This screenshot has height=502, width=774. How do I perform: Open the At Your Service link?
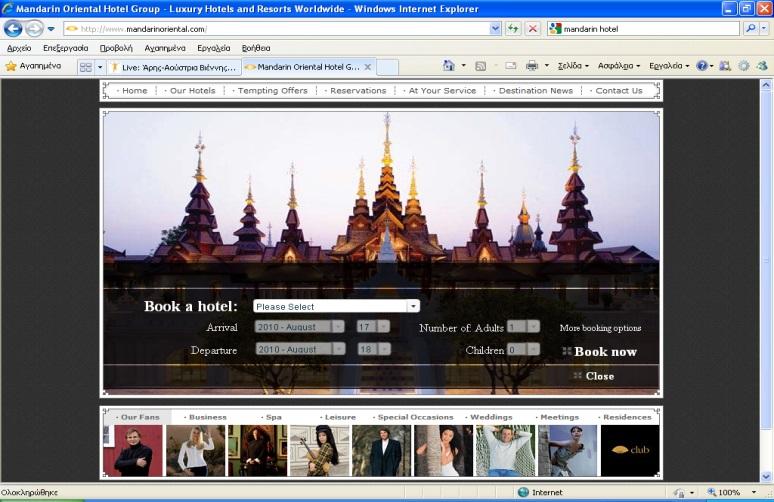pos(442,91)
